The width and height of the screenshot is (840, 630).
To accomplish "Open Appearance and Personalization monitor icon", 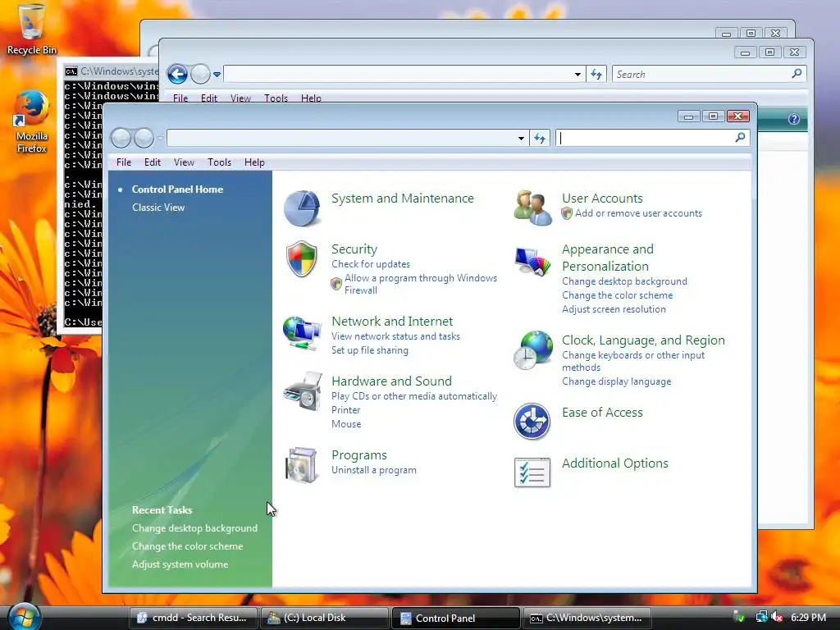I will coord(532,261).
